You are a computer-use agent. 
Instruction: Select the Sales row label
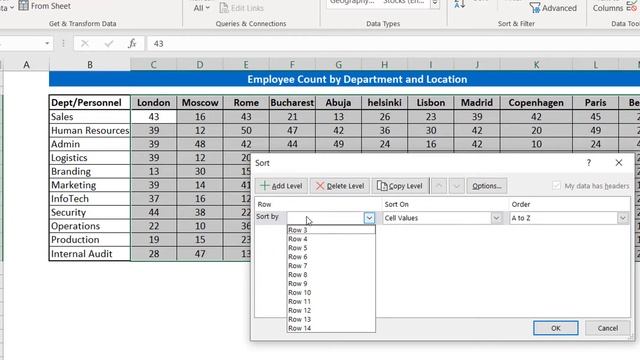coord(90,117)
